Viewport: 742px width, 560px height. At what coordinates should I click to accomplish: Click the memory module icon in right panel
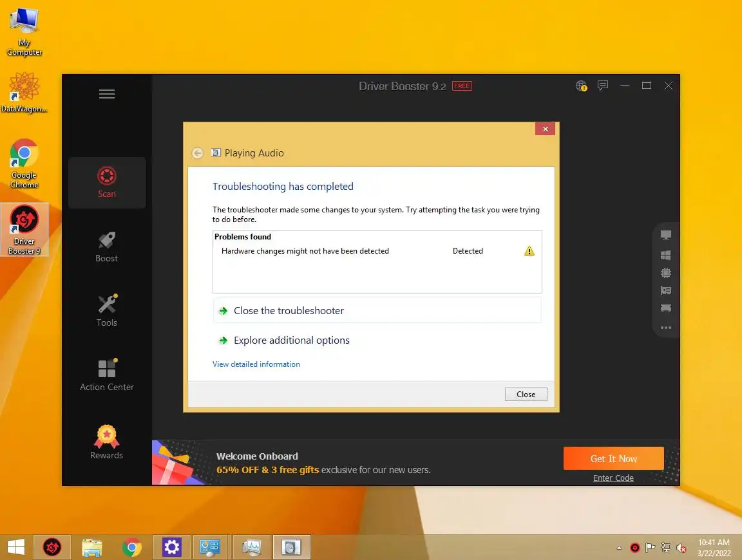point(666,308)
